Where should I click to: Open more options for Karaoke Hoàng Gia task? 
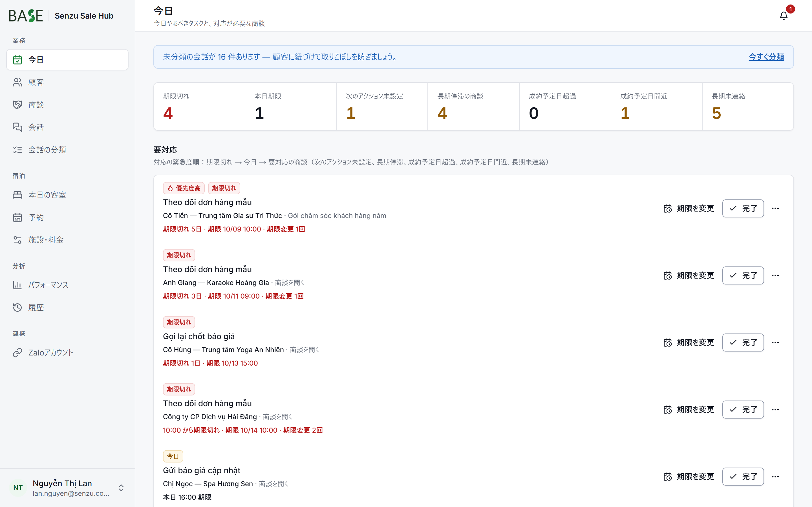pos(775,276)
